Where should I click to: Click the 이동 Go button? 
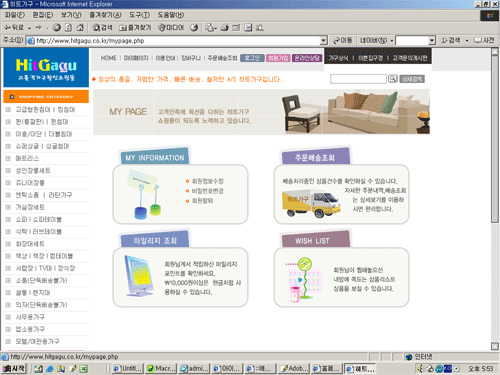pos(343,40)
